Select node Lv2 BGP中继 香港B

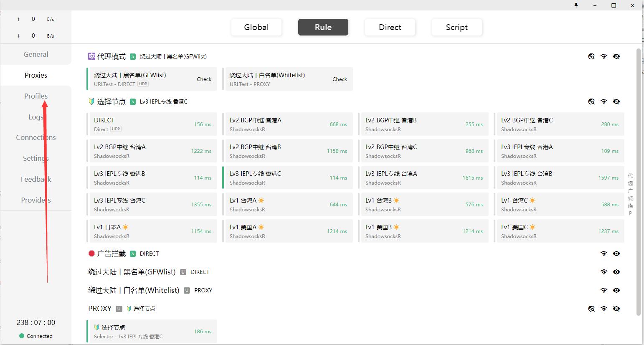coord(423,124)
